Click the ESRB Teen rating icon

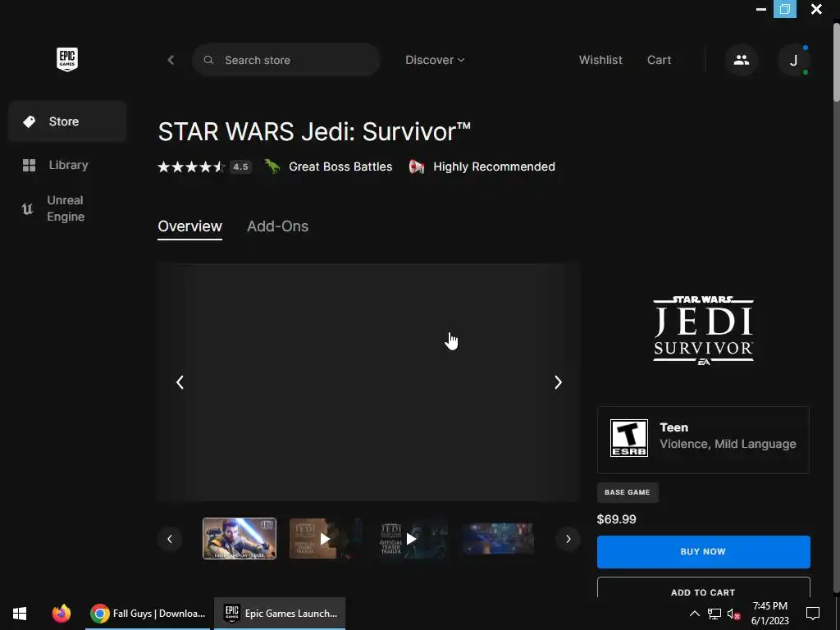pyautogui.click(x=629, y=438)
